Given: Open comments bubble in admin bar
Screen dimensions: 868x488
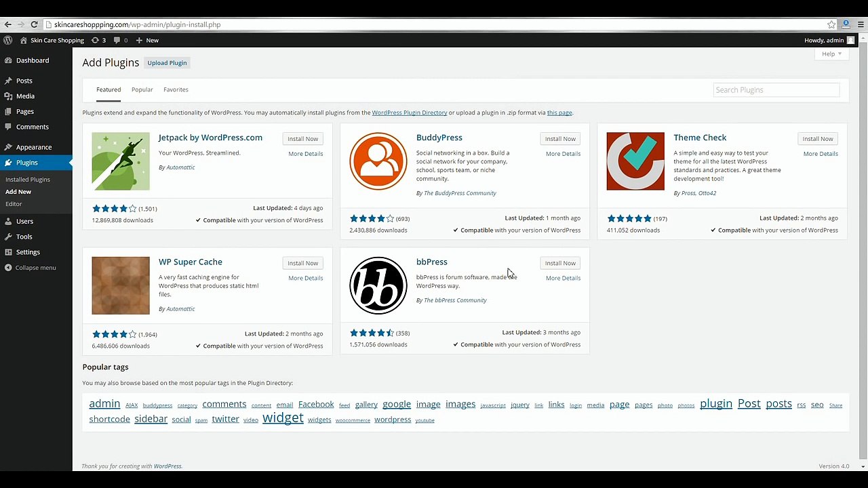Looking at the screenshot, I should (121, 40).
